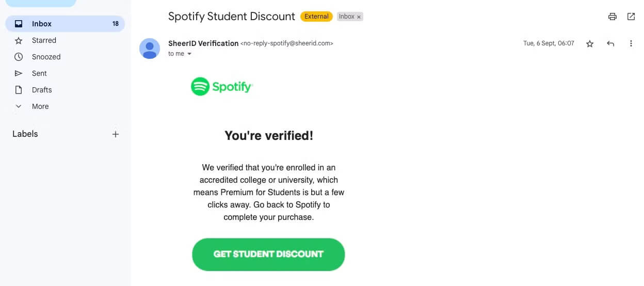
Task: Open the Drafts folder
Action: 42,90
